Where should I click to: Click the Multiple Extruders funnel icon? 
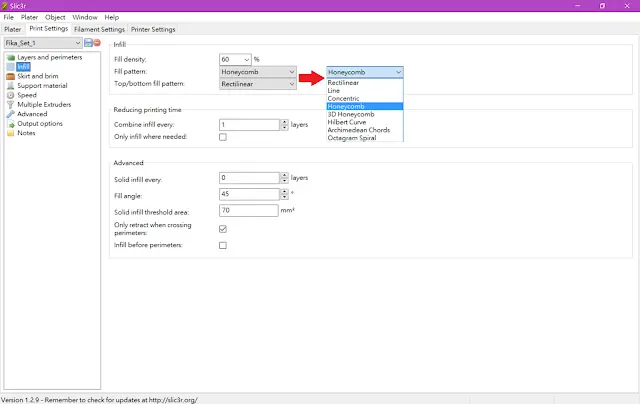click(x=11, y=104)
